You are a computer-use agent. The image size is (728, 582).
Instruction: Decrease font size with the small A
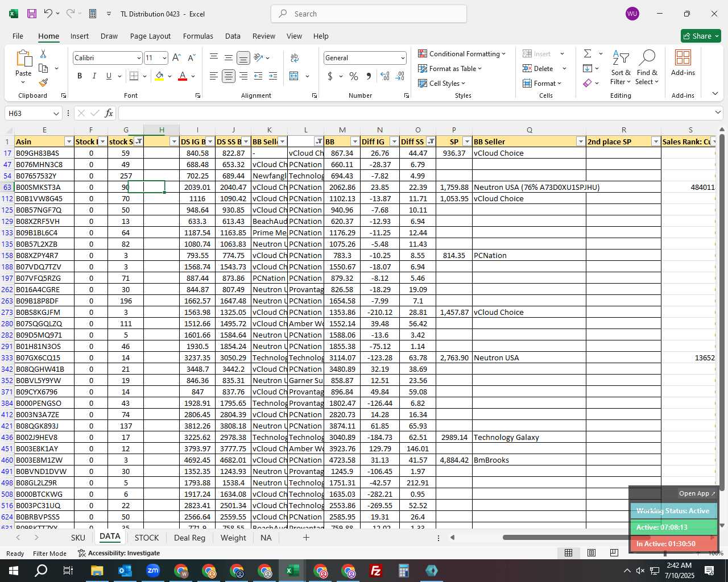pyautogui.click(x=191, y=58)
